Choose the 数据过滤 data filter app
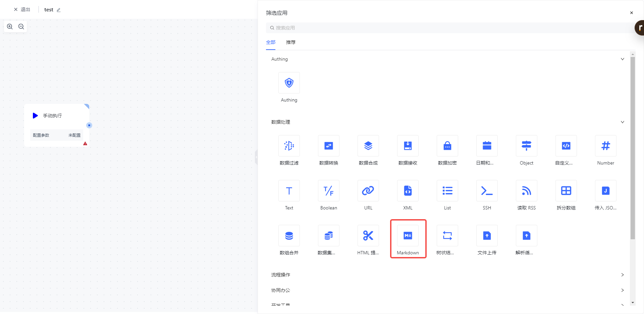 289,146
